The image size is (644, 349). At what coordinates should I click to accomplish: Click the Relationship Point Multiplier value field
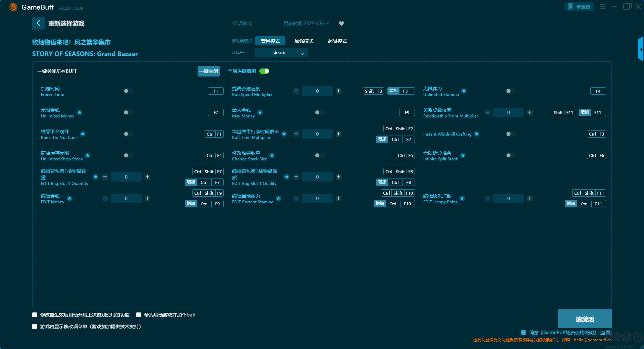(x=508, y=112)
